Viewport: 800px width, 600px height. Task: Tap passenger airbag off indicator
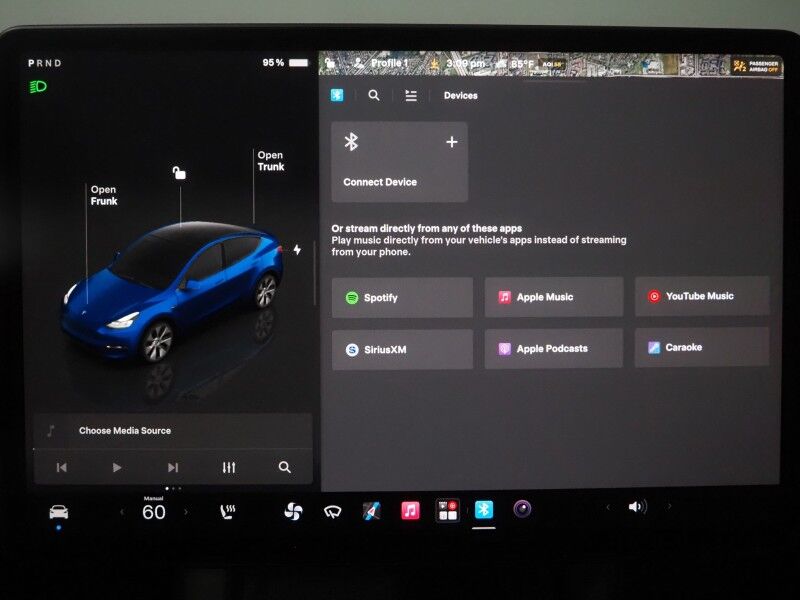[756, 66]
